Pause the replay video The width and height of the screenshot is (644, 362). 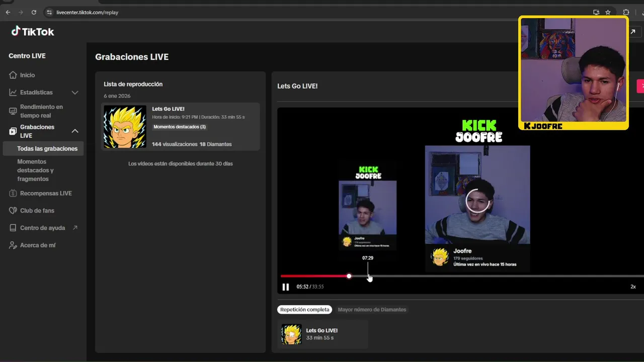coord(286,287)
